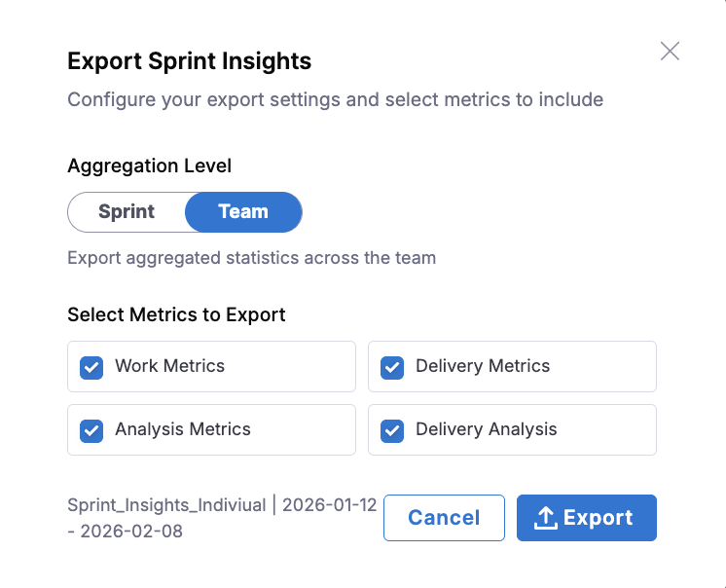The height and width of the screenshot is (588, 726).
Task: Click the Select Metrics to Export heading
Action: point(176,314)
